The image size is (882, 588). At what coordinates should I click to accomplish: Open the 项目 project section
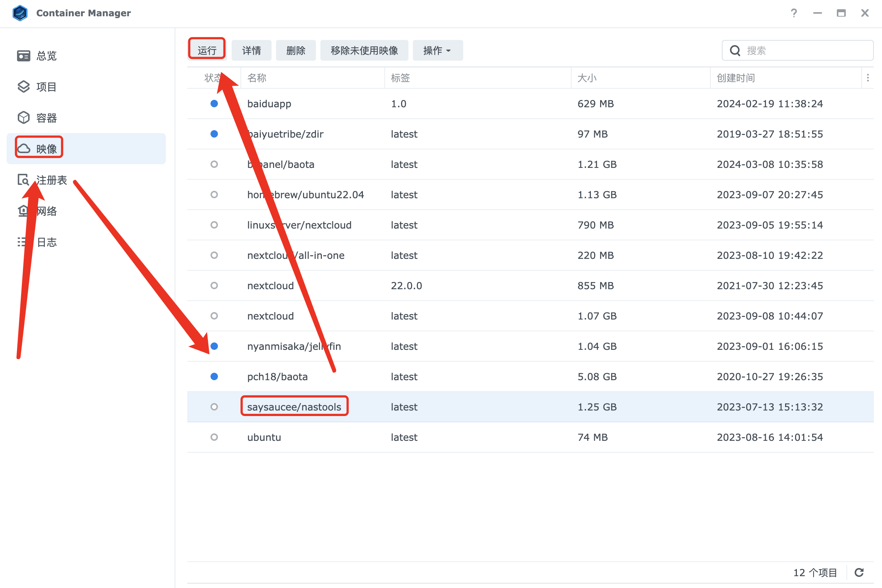(x=86, y=87)
